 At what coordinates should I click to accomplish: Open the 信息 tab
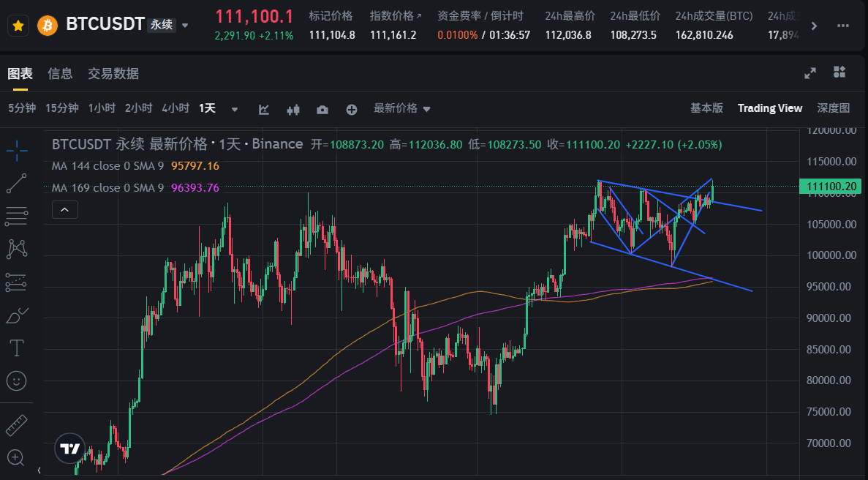(x=59, y=73)
